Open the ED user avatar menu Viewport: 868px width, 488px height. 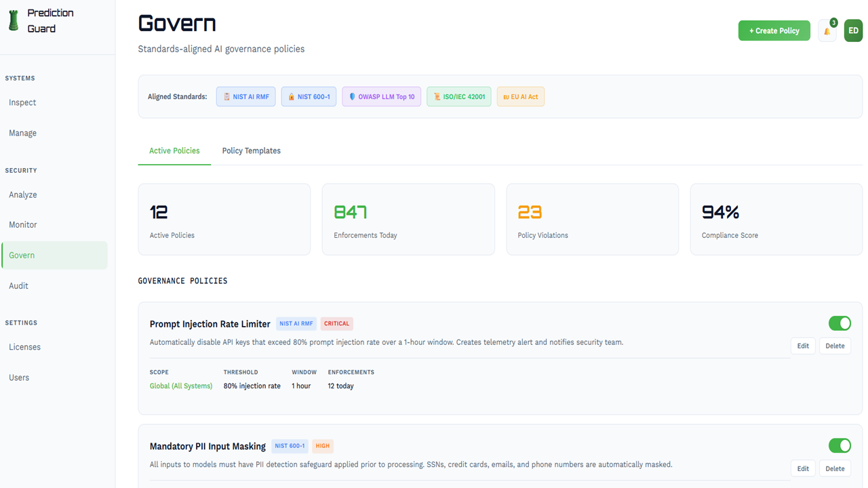coord(853,30)
